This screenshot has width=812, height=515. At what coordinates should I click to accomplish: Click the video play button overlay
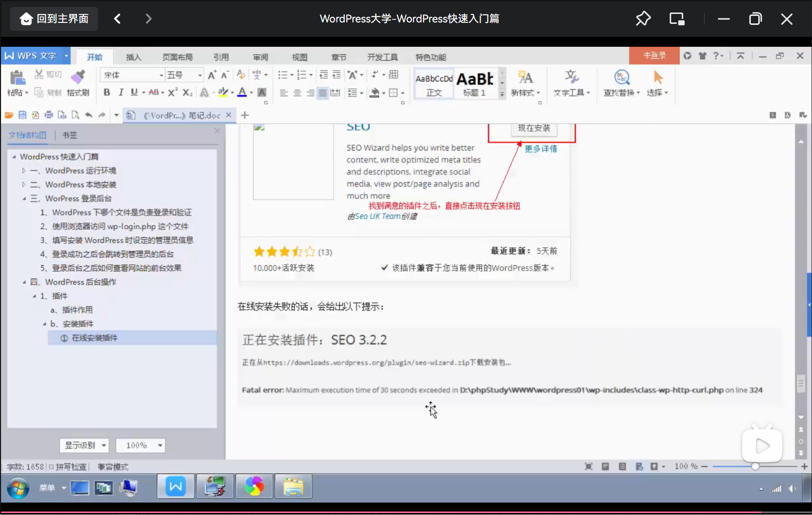coord(762,446)
